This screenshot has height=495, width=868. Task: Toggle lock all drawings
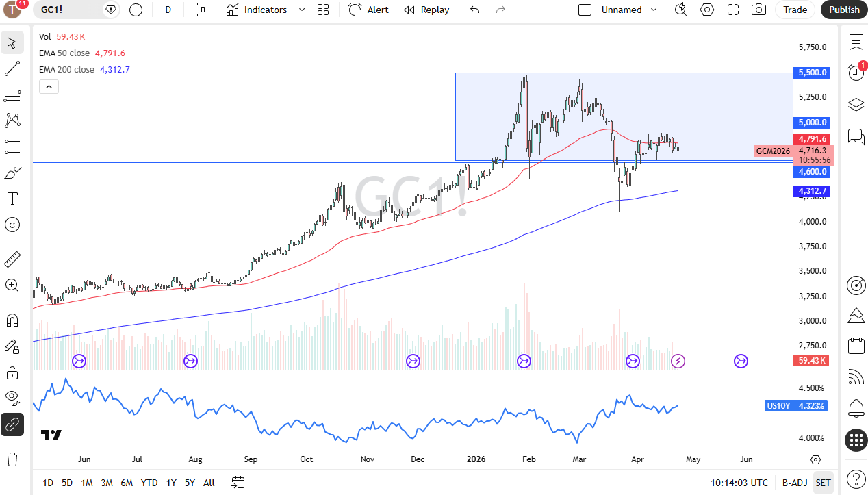tap(12, 372)
